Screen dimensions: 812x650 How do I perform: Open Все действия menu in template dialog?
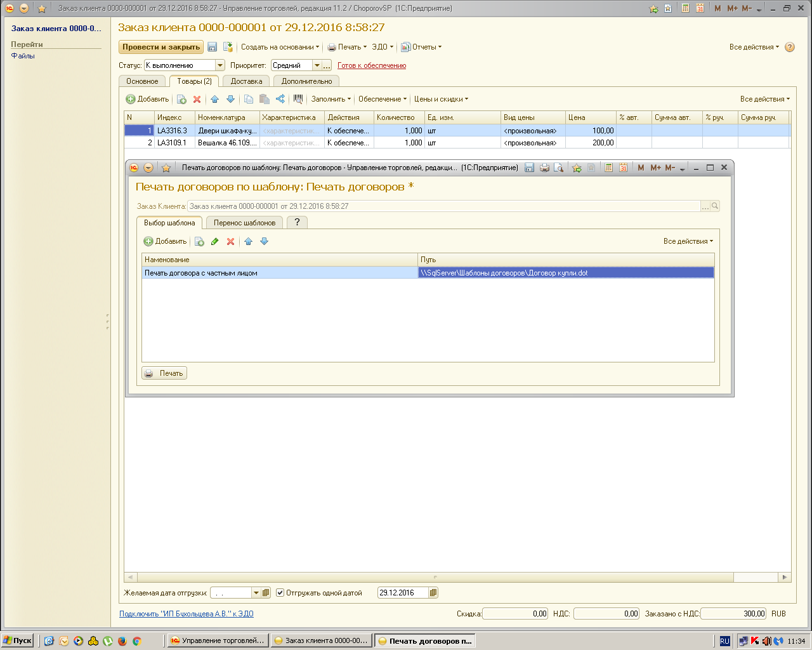tap(688, 241)
